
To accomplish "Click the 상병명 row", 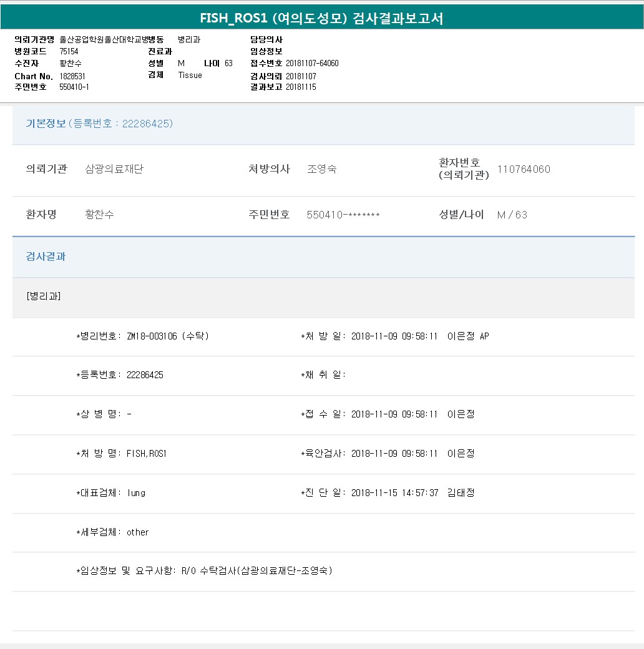I will [104, 414].
